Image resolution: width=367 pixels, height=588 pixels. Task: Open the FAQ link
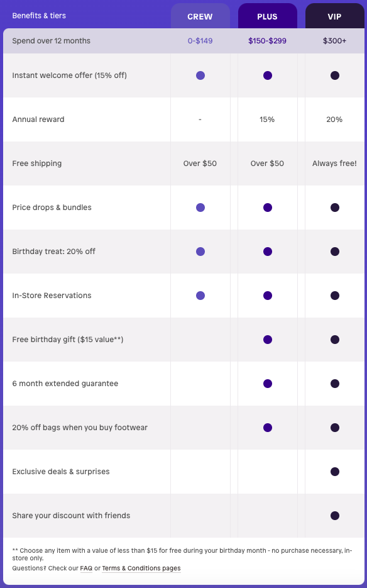tap(87, 569)
